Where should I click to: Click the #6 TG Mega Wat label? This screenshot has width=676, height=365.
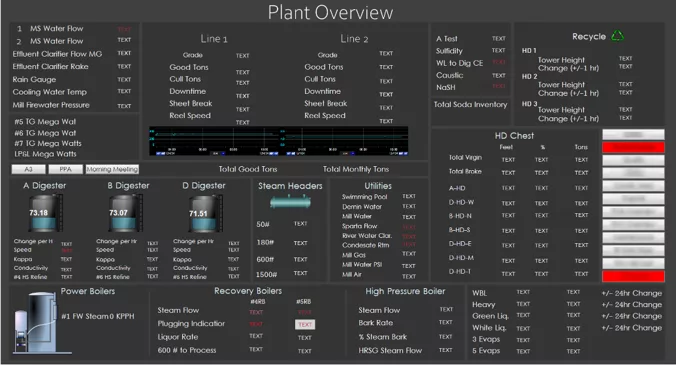point(45,133)
